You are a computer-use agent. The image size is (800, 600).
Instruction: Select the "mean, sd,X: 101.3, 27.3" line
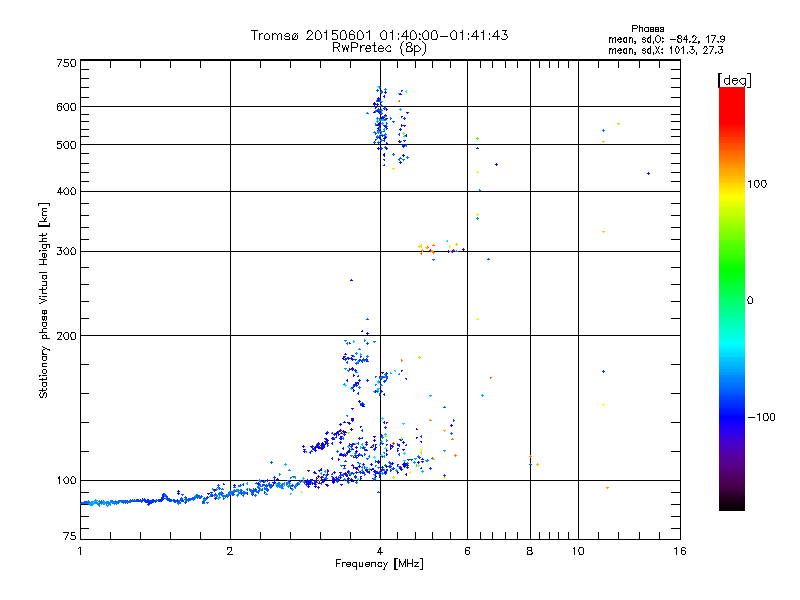[665, 50]
